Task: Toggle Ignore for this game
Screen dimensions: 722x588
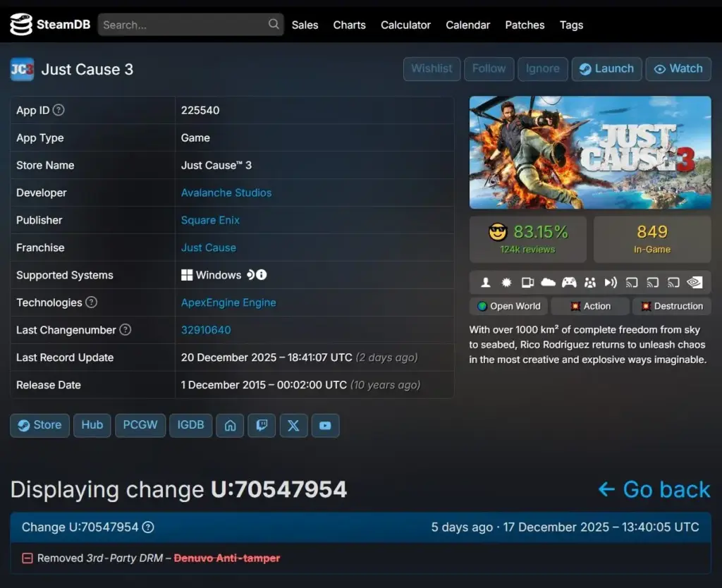Action: click(542, 69)
